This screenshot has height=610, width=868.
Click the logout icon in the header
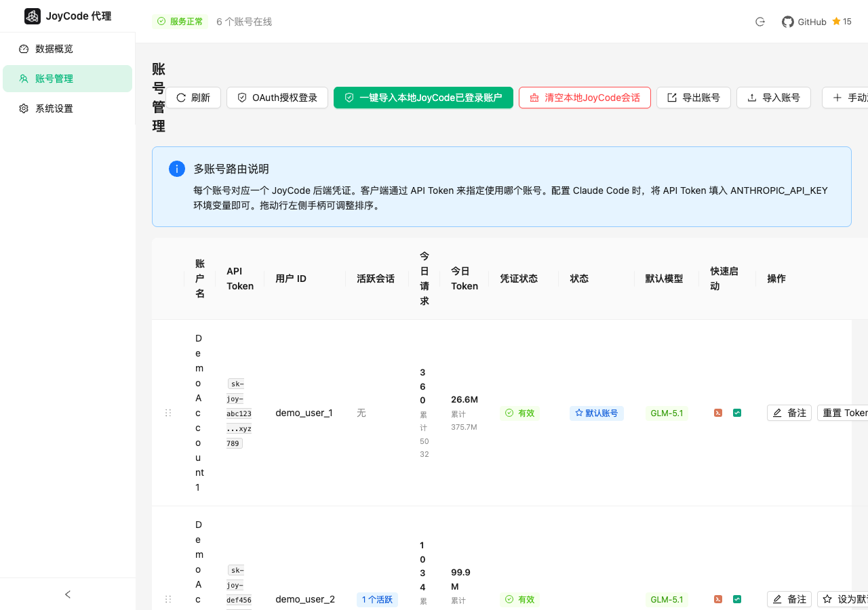coord(760,22)
